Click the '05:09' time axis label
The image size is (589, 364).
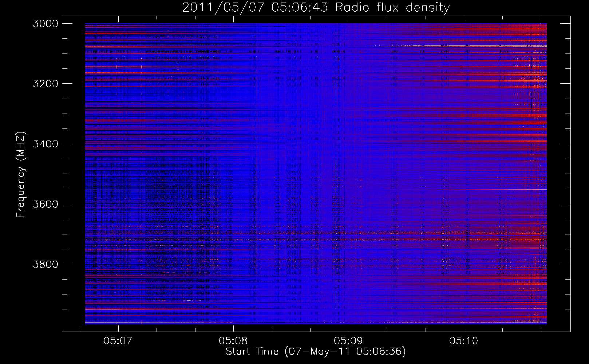[x=348, y=341]
